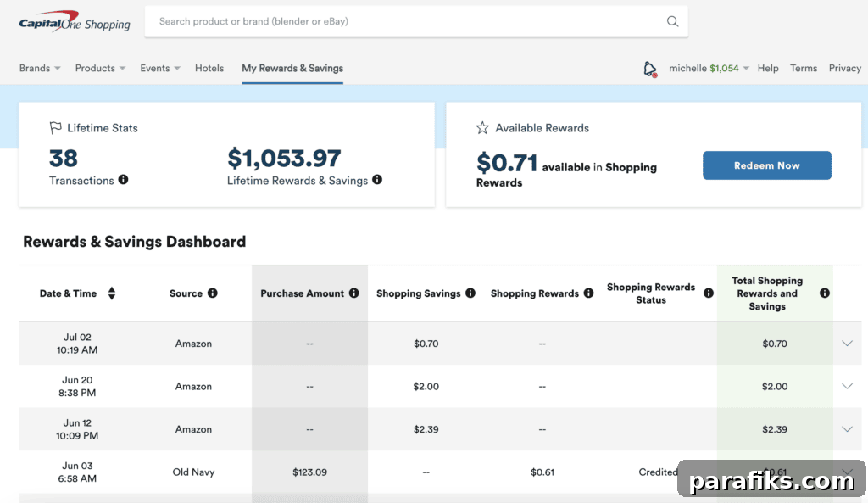Image resolution: width=868 pixels, height=503 pixels.
Task: Click info icon next to Transactions
Action: [124, 180]
